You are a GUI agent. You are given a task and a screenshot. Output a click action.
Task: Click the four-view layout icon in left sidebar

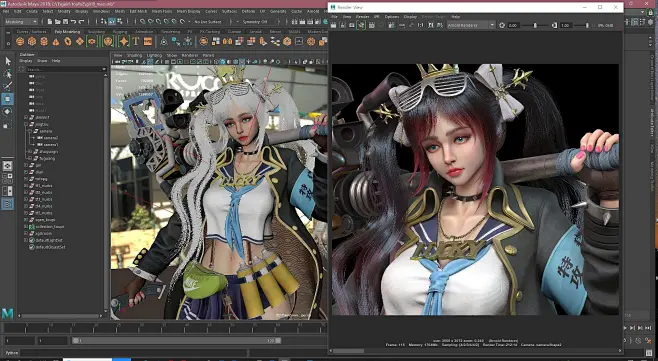pos(8,178)
